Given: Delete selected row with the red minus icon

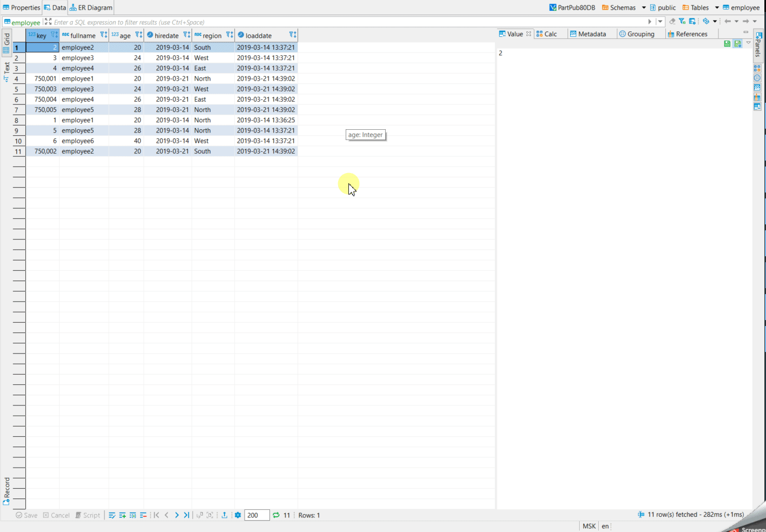Looking at the screenshot, I should coord(143,515).
